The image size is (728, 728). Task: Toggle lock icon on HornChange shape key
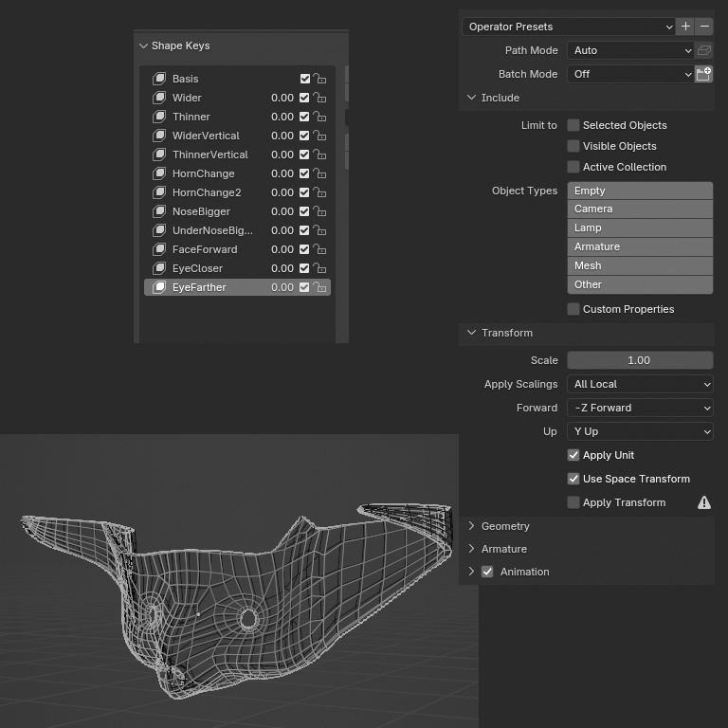[x=319, y=173]
